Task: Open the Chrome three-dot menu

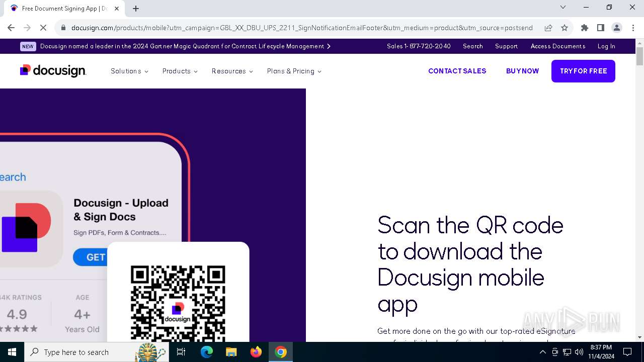Action: pyautogui.click(x=633, y=28)
